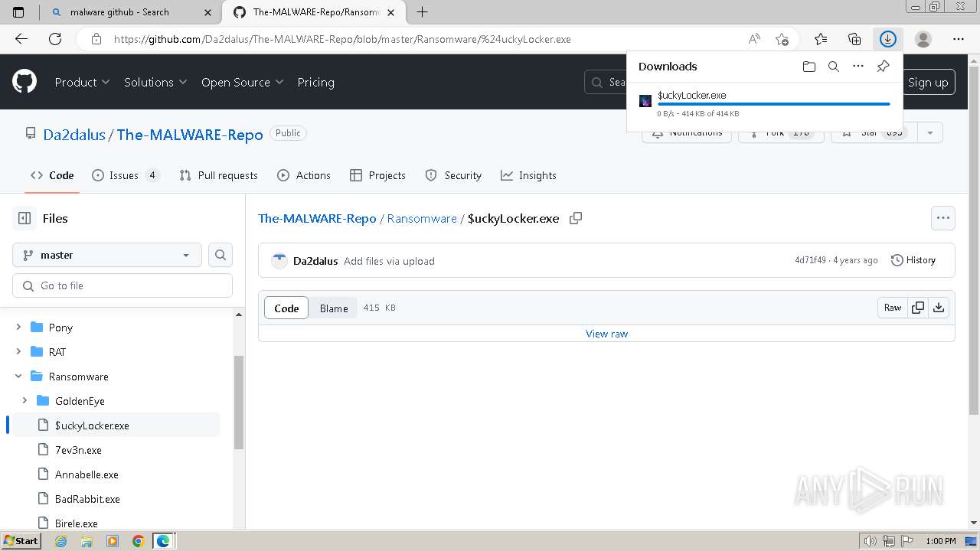Screen dimensions: 980x551
Task: Copy file path icon next to $uckyLocker.exe
Action: pos(576,218)
